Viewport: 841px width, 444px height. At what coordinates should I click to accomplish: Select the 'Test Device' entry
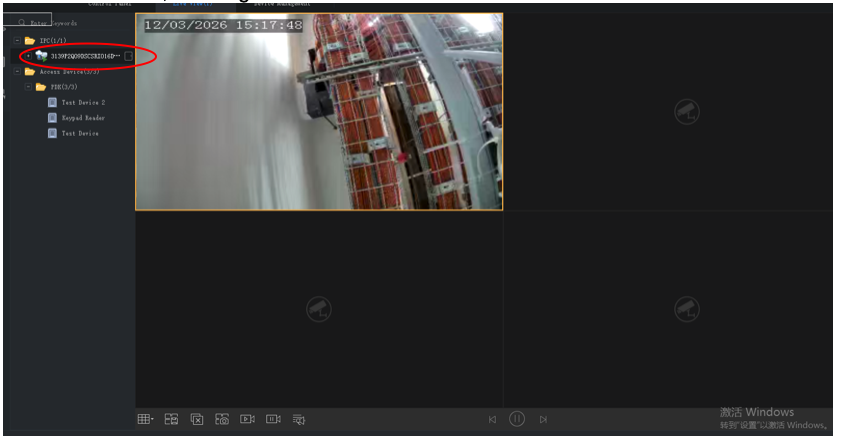80,134
